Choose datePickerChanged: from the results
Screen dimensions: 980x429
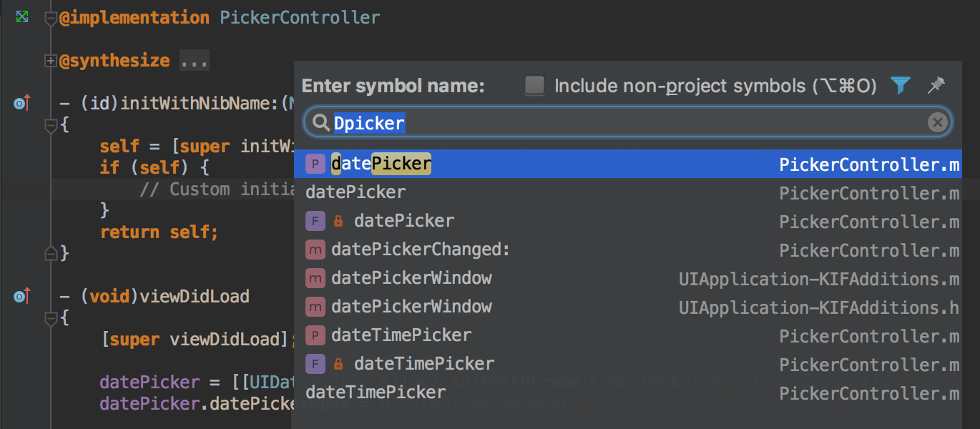[421, 250]
